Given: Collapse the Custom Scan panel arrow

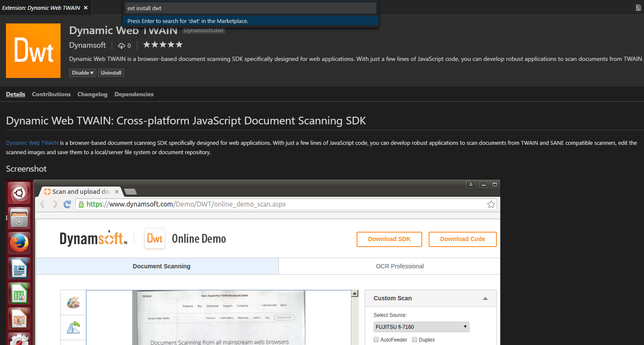Looking at the screenshot, I should click(485, 299).
